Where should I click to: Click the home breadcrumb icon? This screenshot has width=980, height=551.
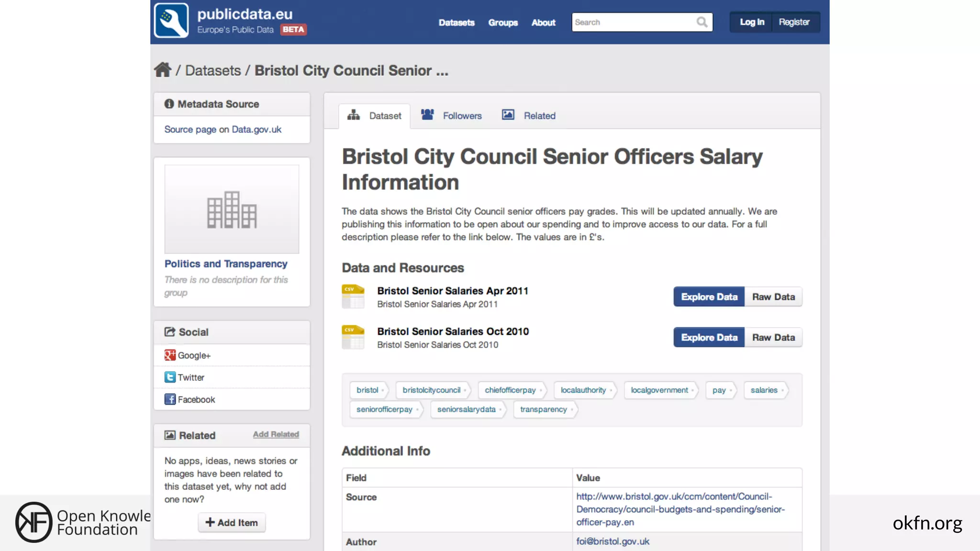[x=162, y=70]
